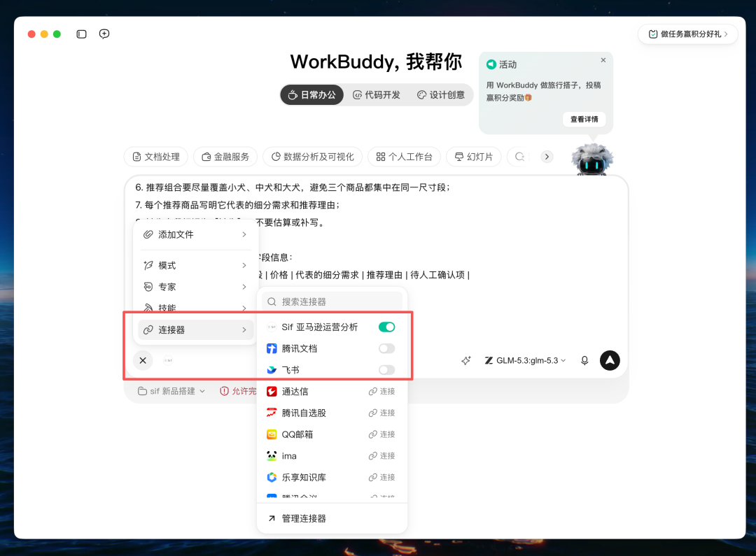
Task: Connect the 通达信 connector
Action: coord(382,391)
